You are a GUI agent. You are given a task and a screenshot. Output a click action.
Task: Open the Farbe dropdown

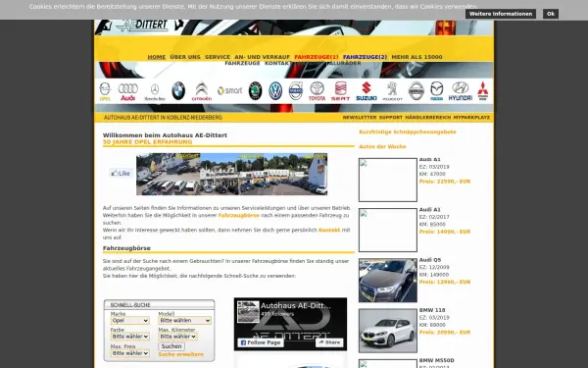[129, 337]
